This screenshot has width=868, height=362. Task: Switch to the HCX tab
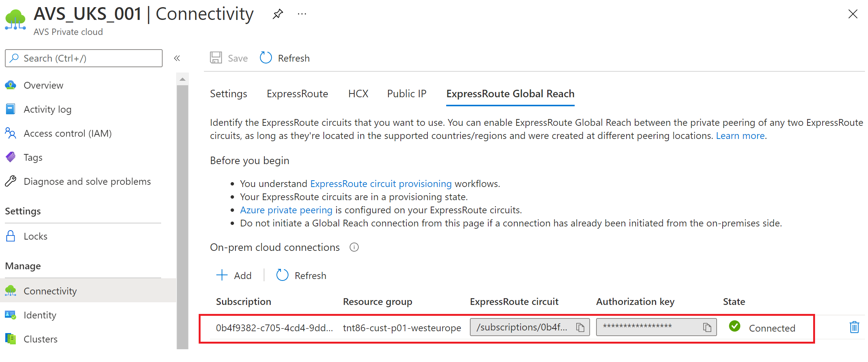(x=358, y=94)
